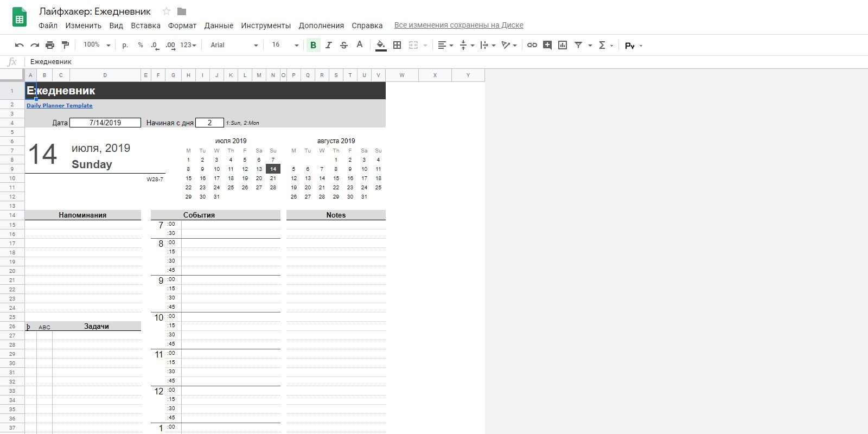
Task: Redo the last undone action
Action: pos(35,45)
